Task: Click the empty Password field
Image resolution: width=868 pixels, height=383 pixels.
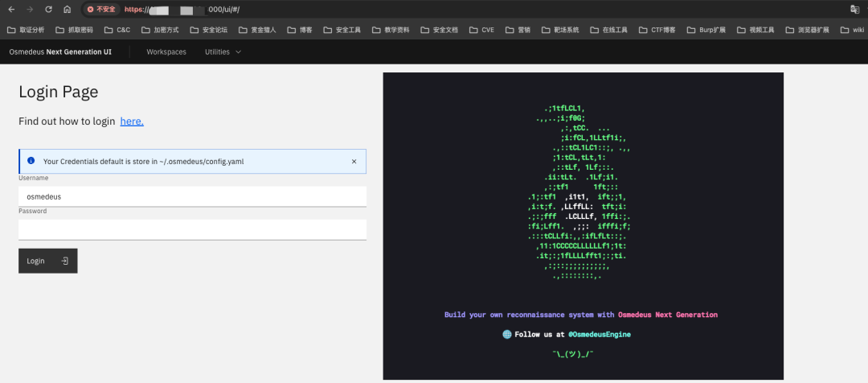Action: pos(193,229)
